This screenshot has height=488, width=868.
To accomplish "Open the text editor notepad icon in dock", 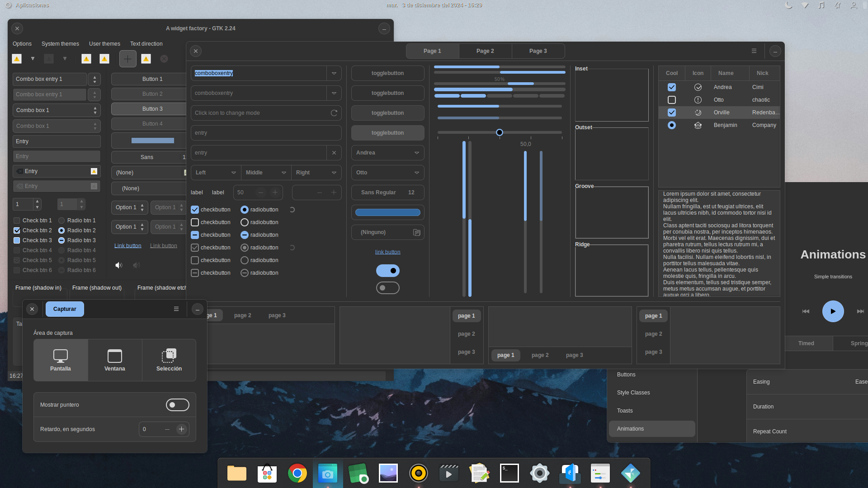I will [479, 473].
